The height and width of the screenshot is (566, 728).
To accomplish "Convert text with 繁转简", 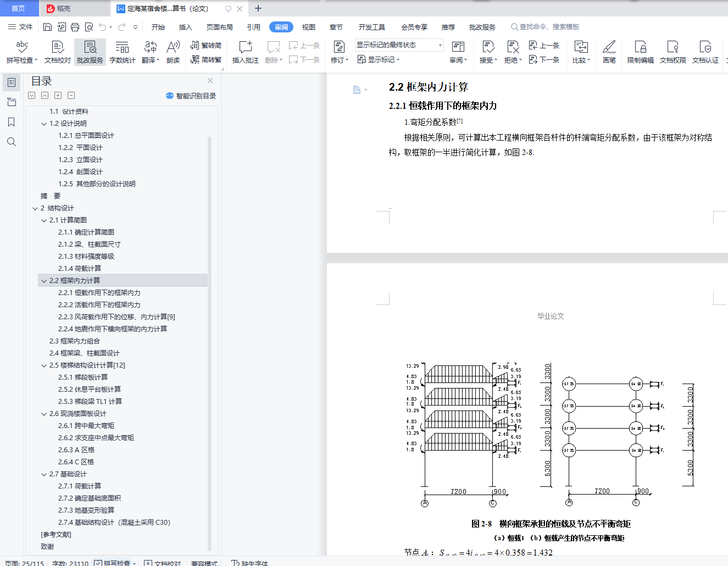I will [x=206, y=46].
